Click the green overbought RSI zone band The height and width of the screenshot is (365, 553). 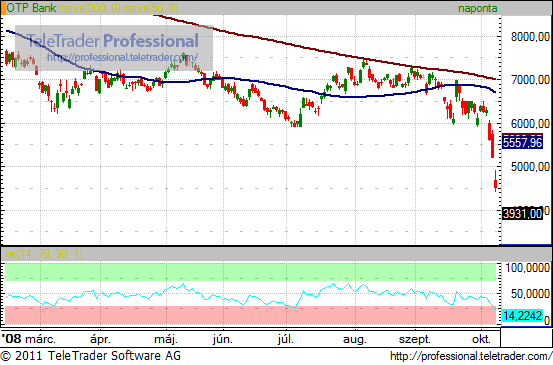[x=250, y=272]
